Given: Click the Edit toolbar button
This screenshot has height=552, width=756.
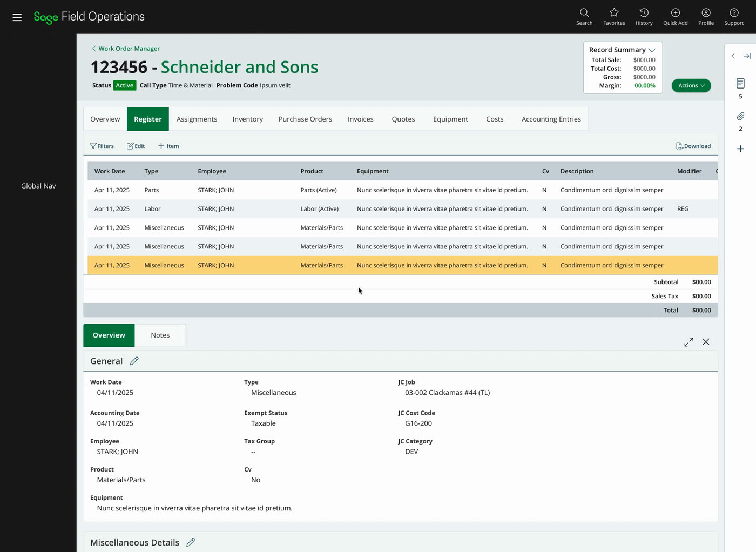Looking at the screenshot, I should tap(136, 146).
